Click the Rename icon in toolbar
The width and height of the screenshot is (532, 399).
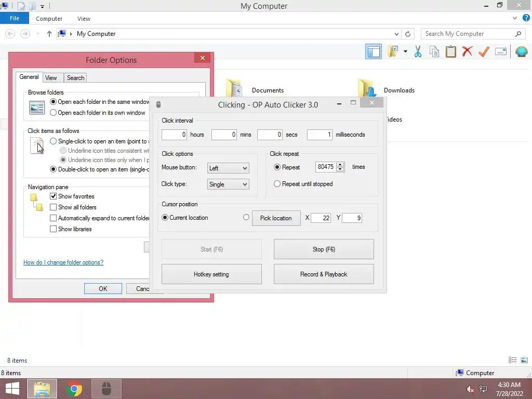point(501,51)
